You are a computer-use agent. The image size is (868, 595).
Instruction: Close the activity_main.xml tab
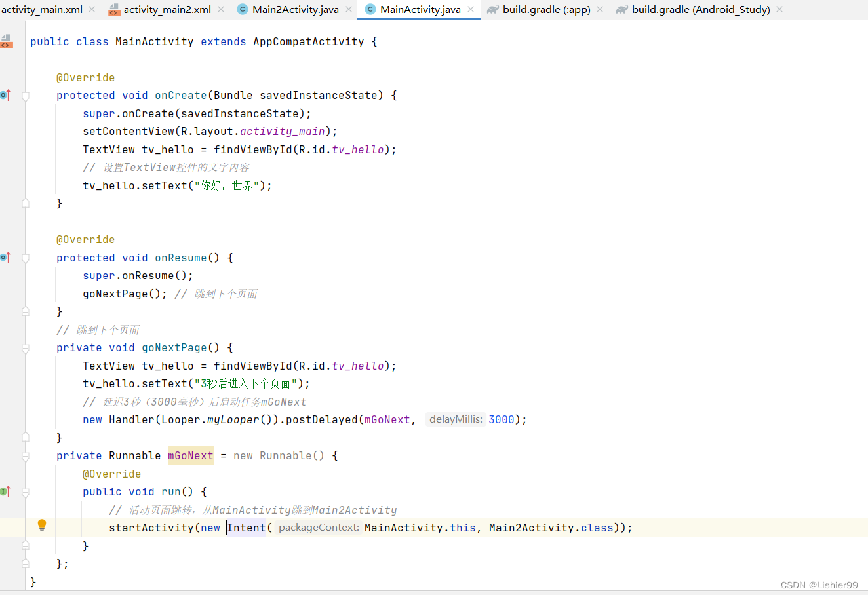tap(92, 9)
